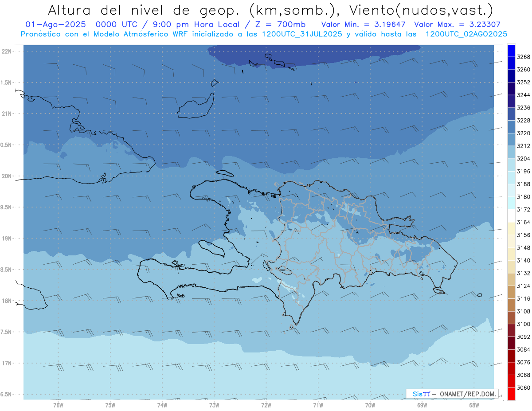Click the '22N' latitude label
This screenshot has height=411, width=532.
point(6,51)
